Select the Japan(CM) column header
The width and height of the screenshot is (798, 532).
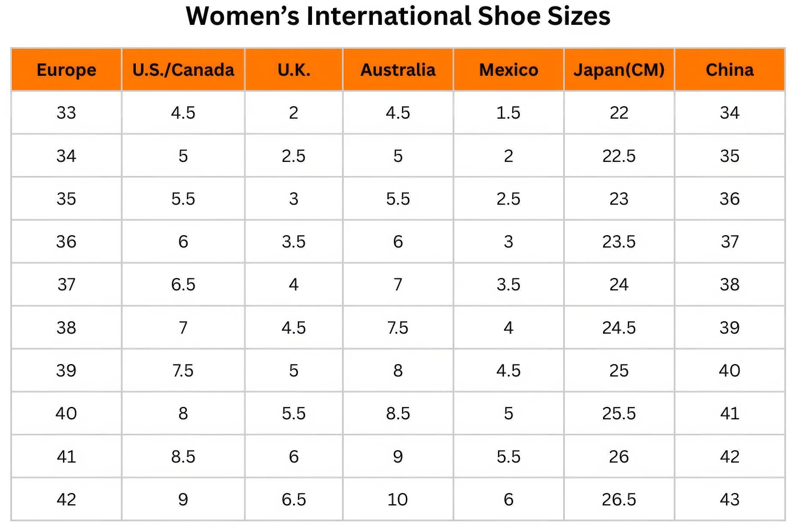click(x=619, y=70)
